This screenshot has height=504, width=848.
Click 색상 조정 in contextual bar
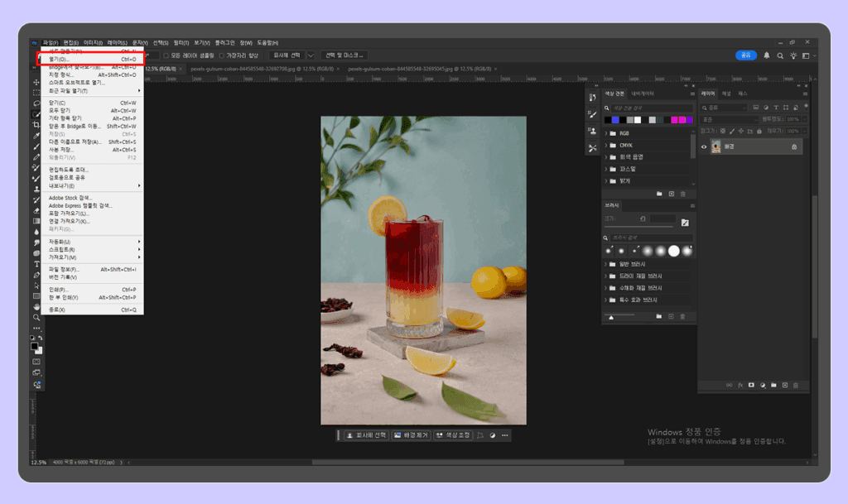[453, 435]
